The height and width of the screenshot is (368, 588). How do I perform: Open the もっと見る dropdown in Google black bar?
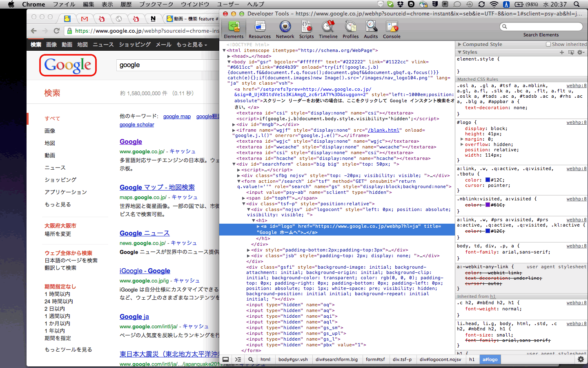[x=192, y=45]
